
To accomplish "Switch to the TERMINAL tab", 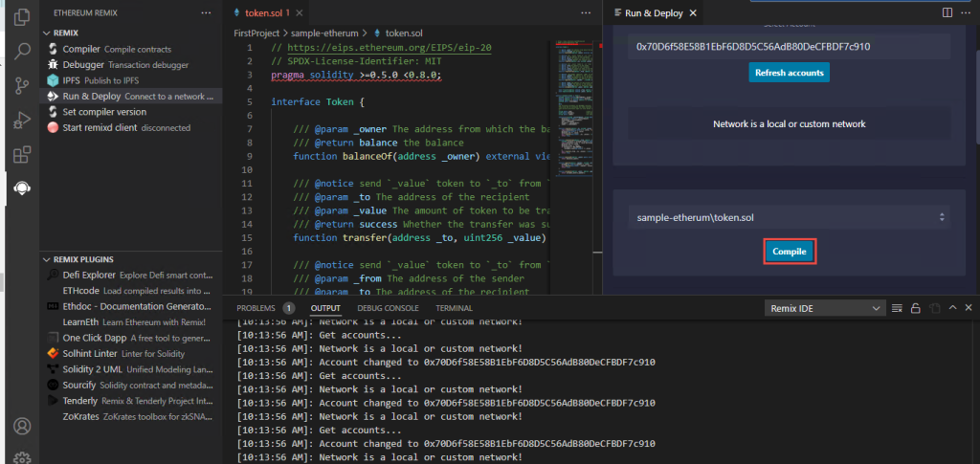I will point(454,308).
